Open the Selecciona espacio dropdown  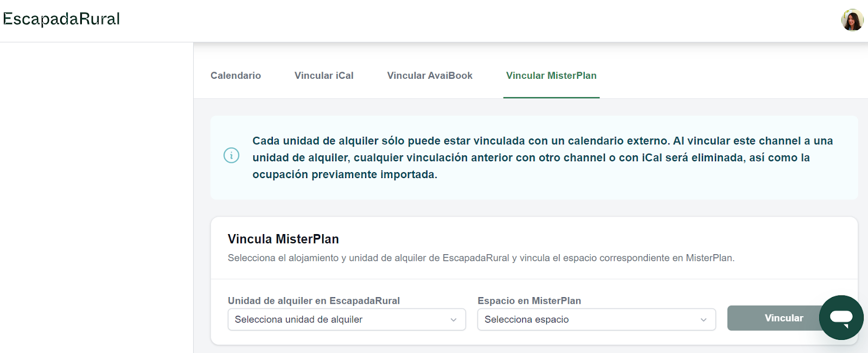[596, 319]
